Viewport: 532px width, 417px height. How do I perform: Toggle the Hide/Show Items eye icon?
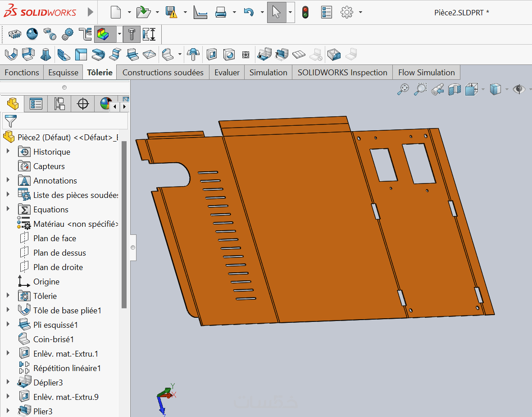[x=519, y=89]
